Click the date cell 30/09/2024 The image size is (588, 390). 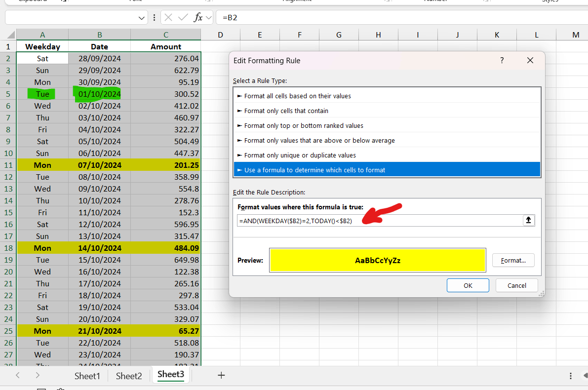[99, 82]
